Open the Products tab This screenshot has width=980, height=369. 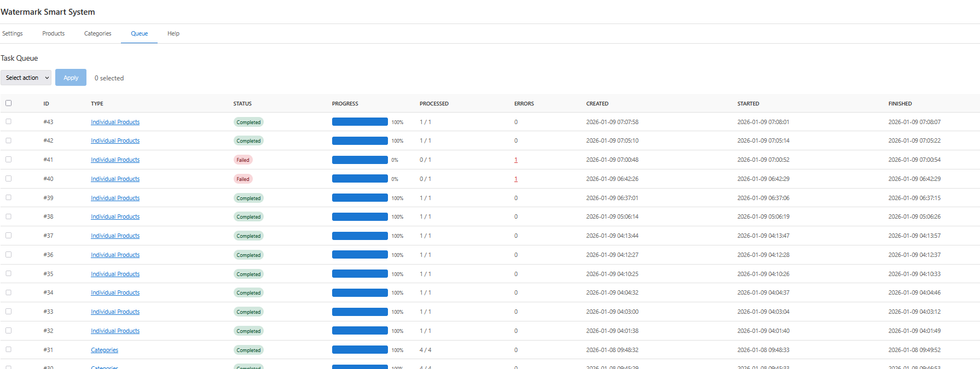(x=54, y=33)
